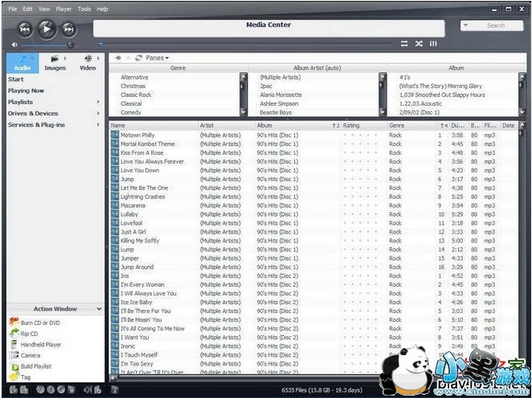Select the Alternative genre
Screen dimensions: 532x398
coord(134,77)
